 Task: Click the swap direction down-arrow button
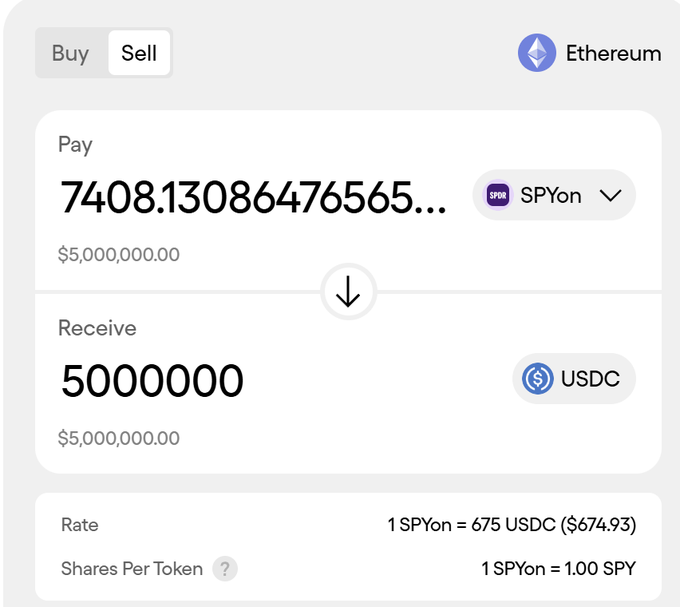[x=348, y=292]
